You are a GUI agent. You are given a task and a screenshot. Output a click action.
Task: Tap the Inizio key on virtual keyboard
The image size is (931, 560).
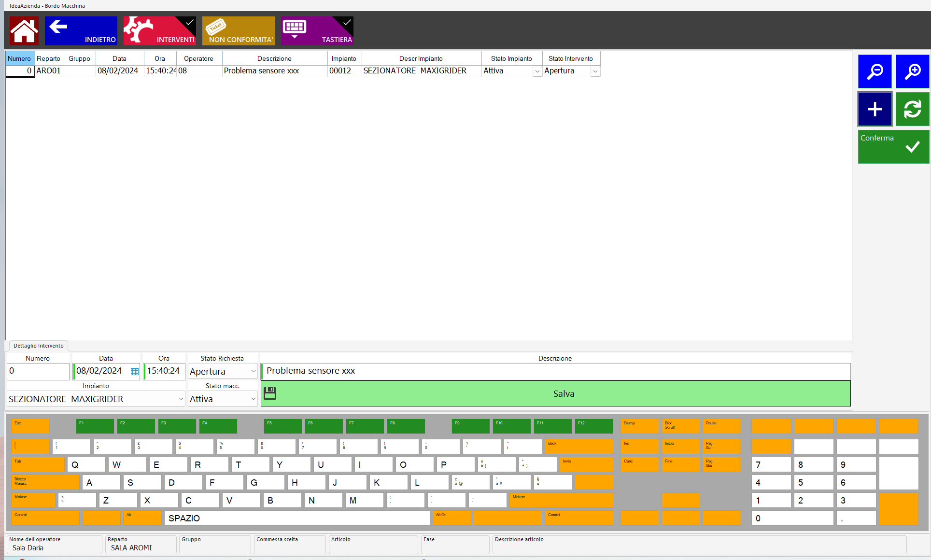(680, 447)
